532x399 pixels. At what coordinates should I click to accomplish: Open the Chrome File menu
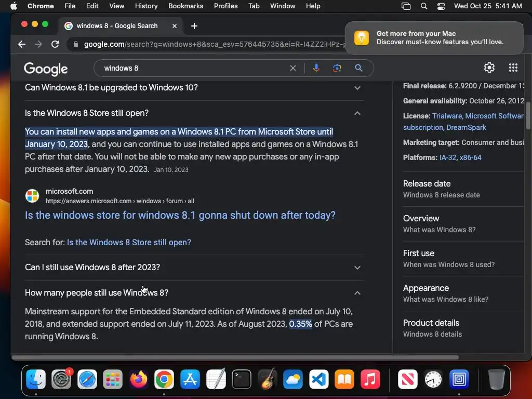(70, 6)
